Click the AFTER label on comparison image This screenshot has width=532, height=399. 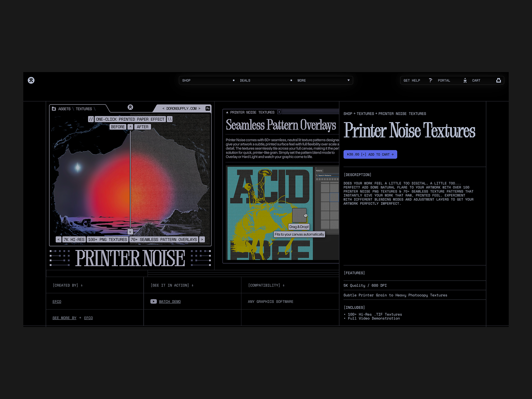pyautogui.click(x=143, y=127)
